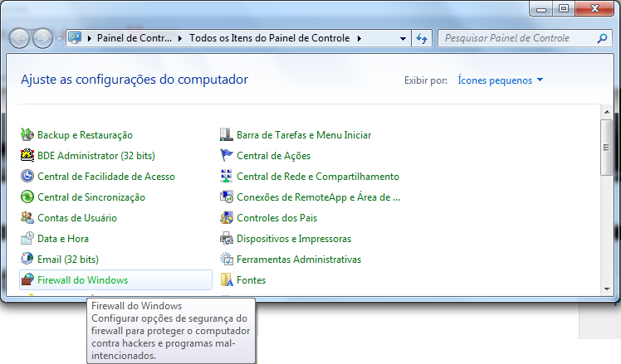
Task: Maximize the Control Panel window
Action: 564,8
